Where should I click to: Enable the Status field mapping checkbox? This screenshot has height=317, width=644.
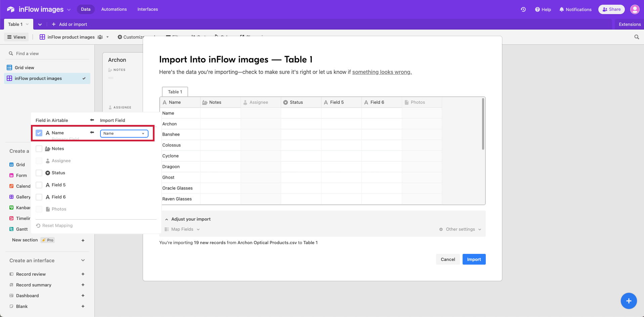click(x=39, y=173)
